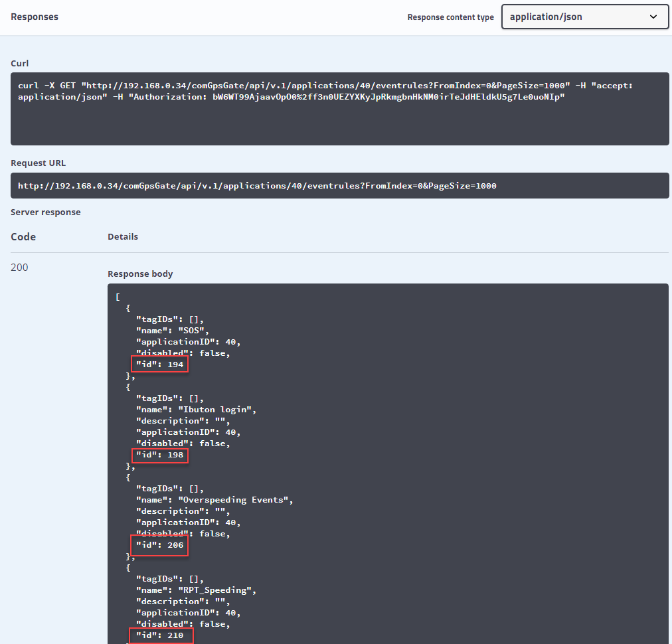Screen dimensions: 672x644
Task: Click the Code column header
Action: tap(23, 237)
